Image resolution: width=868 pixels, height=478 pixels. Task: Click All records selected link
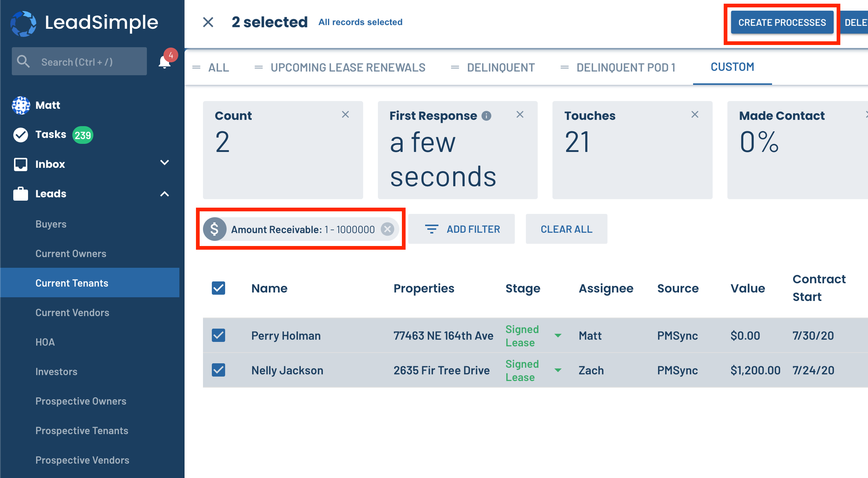click(361, 22)
